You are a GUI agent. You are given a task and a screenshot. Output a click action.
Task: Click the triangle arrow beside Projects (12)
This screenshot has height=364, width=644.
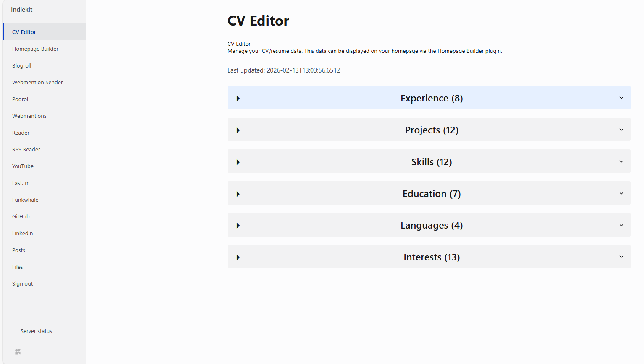pos(238,130)
